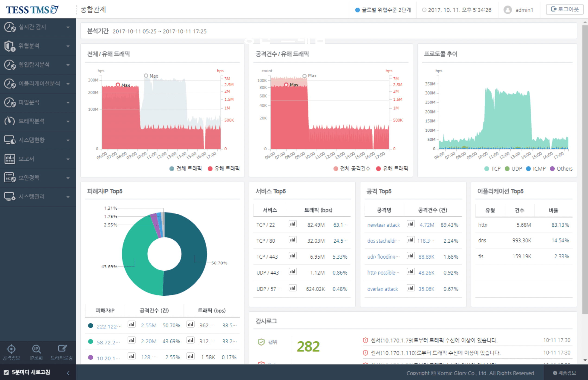Click the 트래픽분석 gauge icon
Screen dimensions: 588x380
tap(10, 121)
